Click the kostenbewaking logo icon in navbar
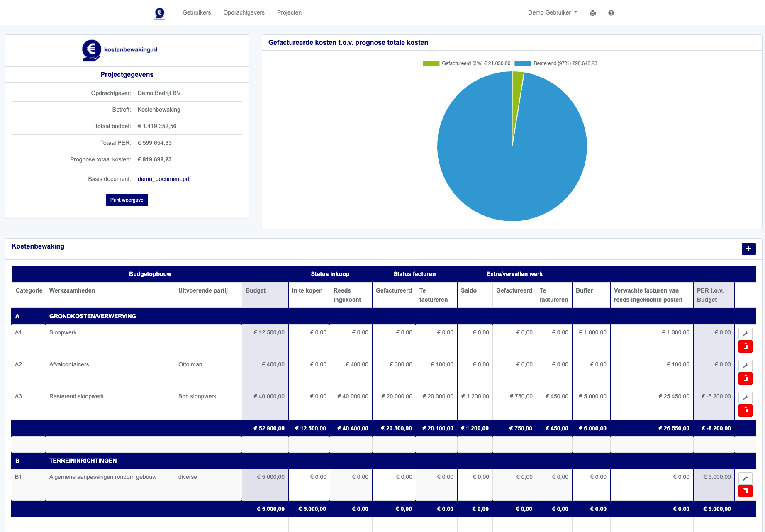The width and height of the screenshot is (765, 532). tap(159, 13)
